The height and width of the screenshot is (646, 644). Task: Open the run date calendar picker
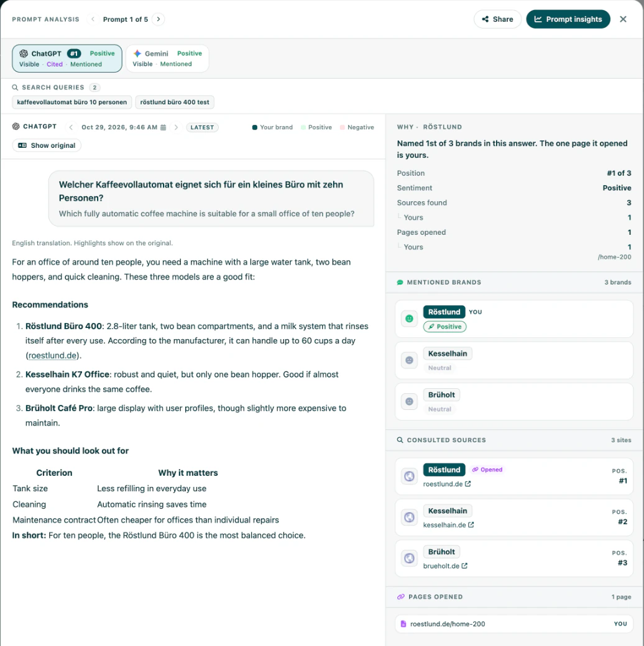coord(163,127)
